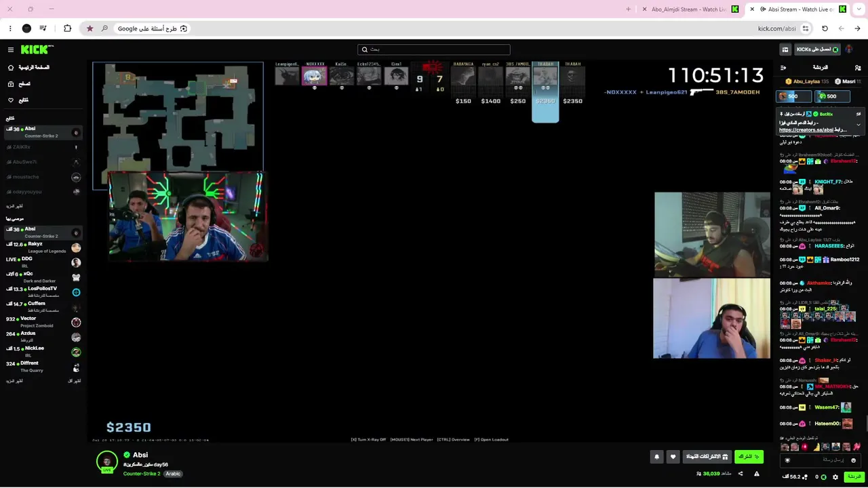This screenshot has width=868, height=488.
Task: Collapse the chat panel arrow icon
Action: (x=783, y=68)
